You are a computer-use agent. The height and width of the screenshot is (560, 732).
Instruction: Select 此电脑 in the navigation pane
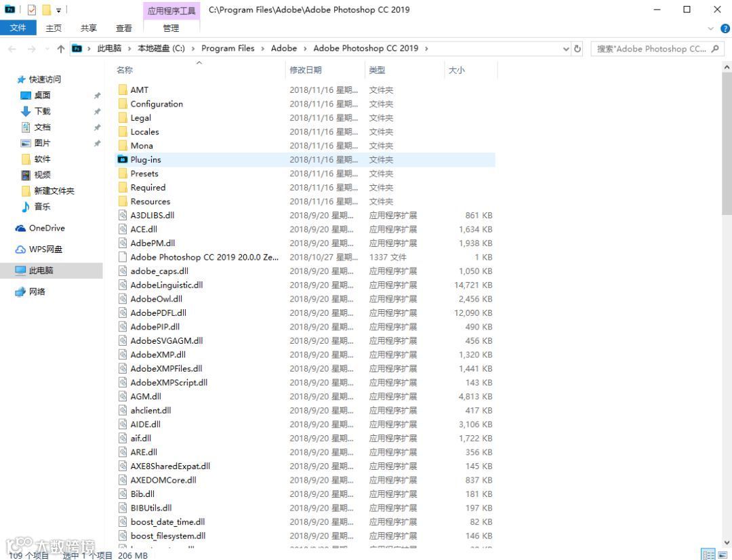41,271
